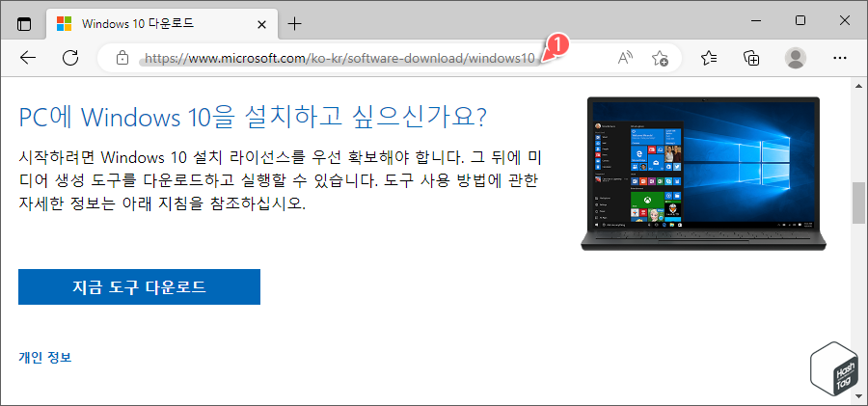Click the vertical scrollbar thumb
The height and width of the screenshot is (406, 868).
(858, 203)
